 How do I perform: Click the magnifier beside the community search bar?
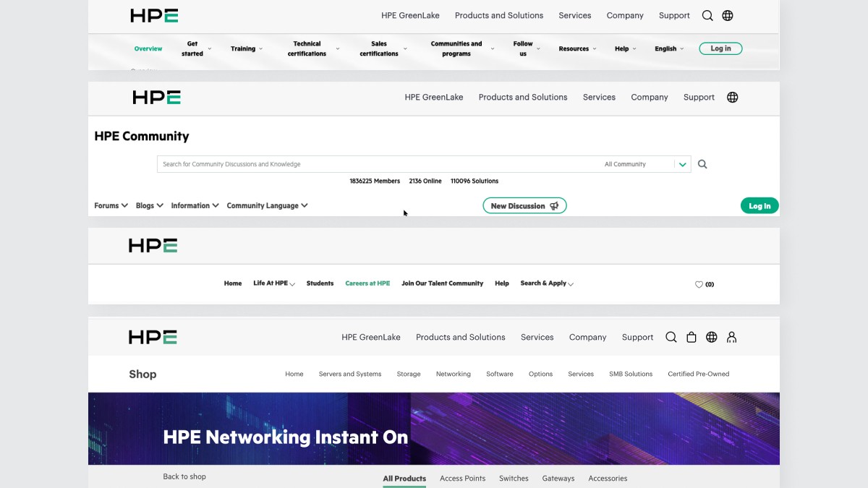click(x=702, y=164)
